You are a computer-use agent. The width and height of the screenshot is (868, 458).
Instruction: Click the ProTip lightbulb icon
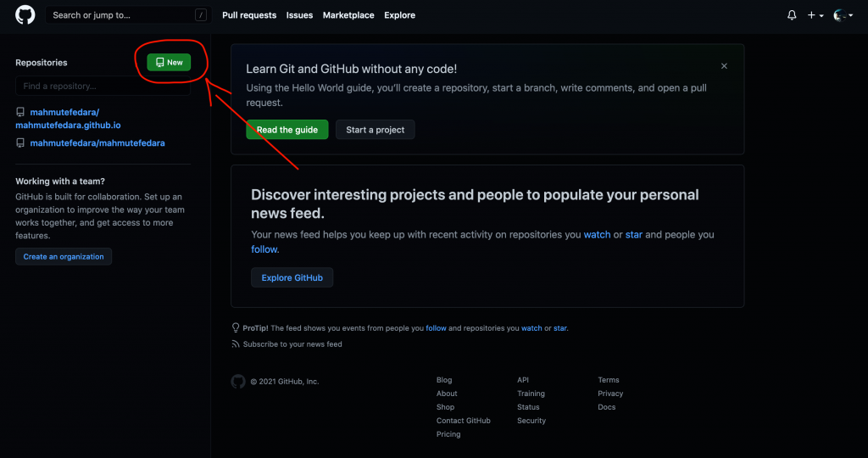pyautogui.click(x=236, y=328)
